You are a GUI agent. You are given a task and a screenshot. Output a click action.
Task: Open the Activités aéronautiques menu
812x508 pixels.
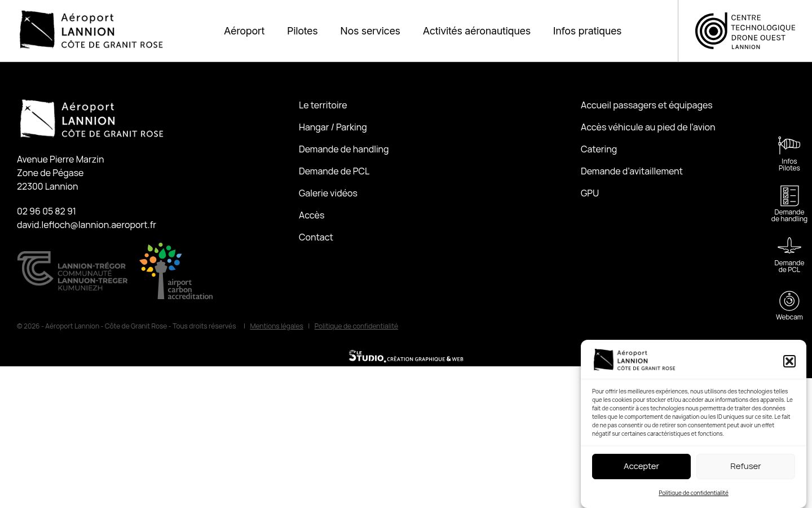(476, 31)
